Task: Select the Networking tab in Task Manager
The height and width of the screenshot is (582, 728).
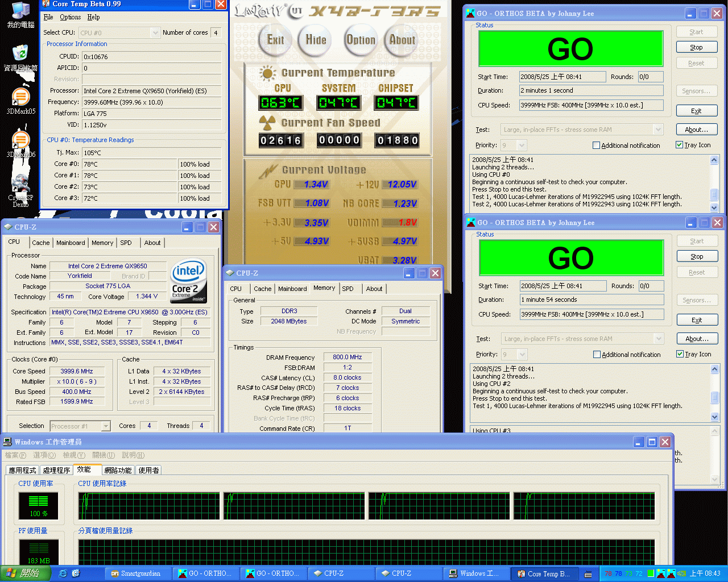Action: (x=118, y=470)
